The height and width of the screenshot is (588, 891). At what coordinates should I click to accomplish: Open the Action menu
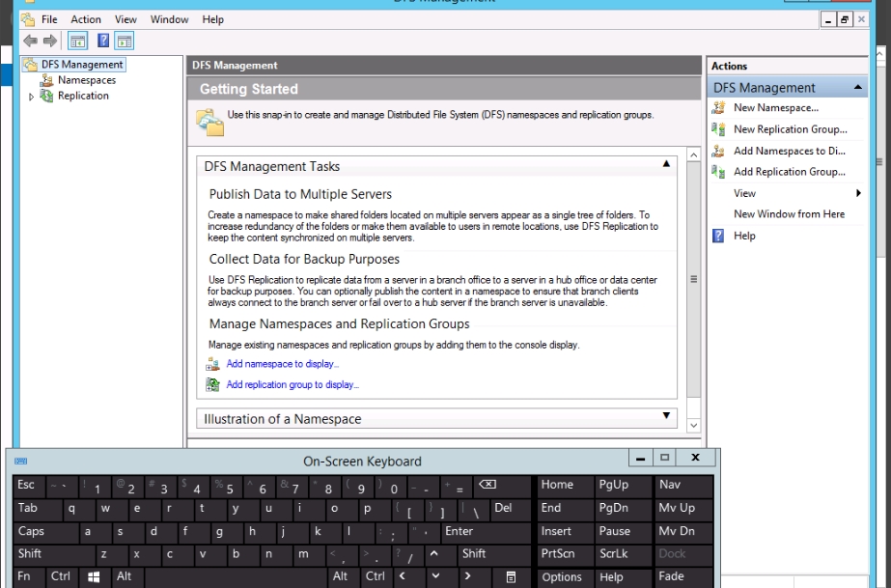point(85,19)
